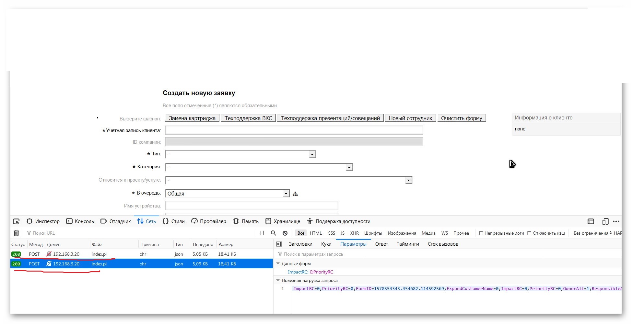Select first POST request row, 5,05 КБ

point(142,254)
